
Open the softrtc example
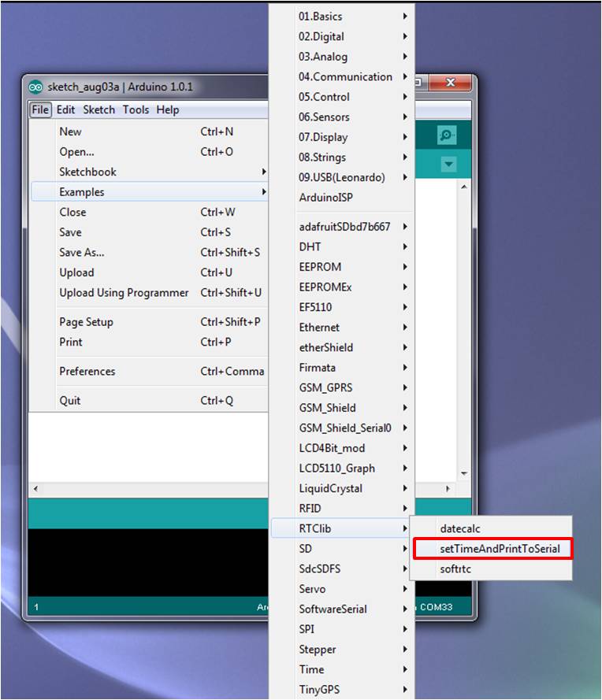coord(492,569)
